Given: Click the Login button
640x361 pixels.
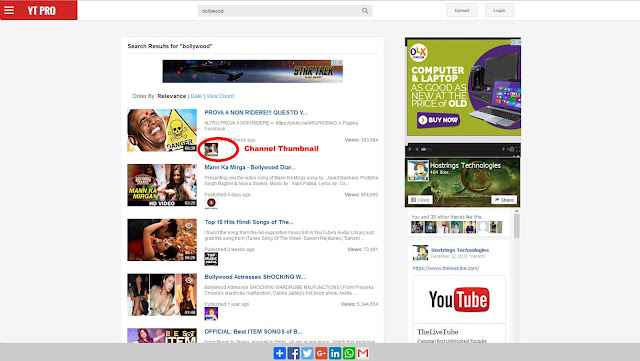Looking at the screenshot, I should [499, 11].
